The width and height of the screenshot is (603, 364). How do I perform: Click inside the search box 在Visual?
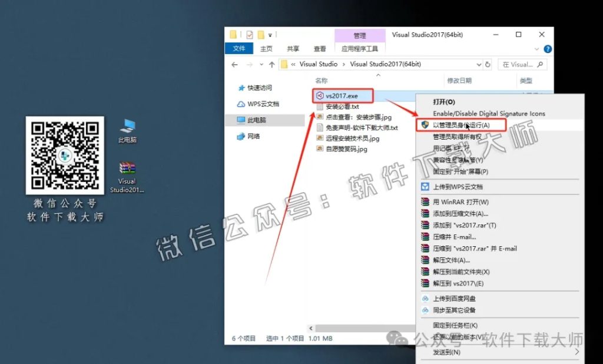(x=521, y=64)
